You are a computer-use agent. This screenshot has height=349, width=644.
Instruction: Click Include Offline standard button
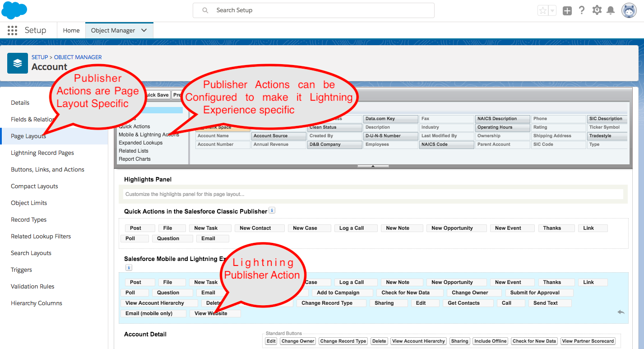tap(491, 341)
